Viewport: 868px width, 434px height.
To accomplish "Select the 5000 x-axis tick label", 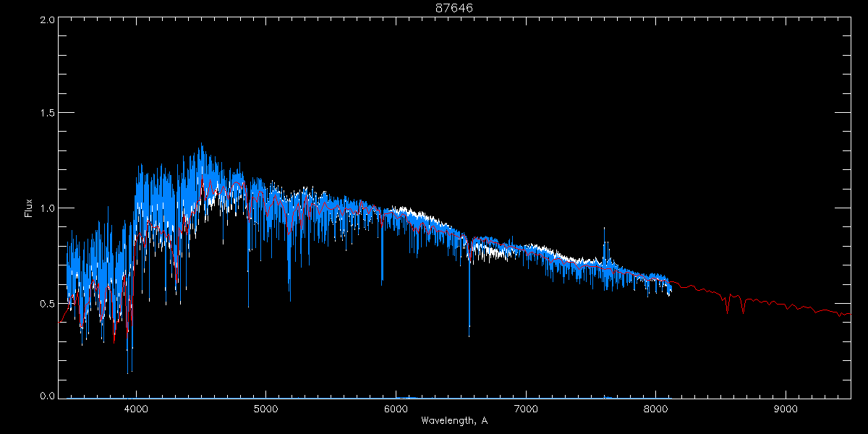I will (x=265, y=409).
